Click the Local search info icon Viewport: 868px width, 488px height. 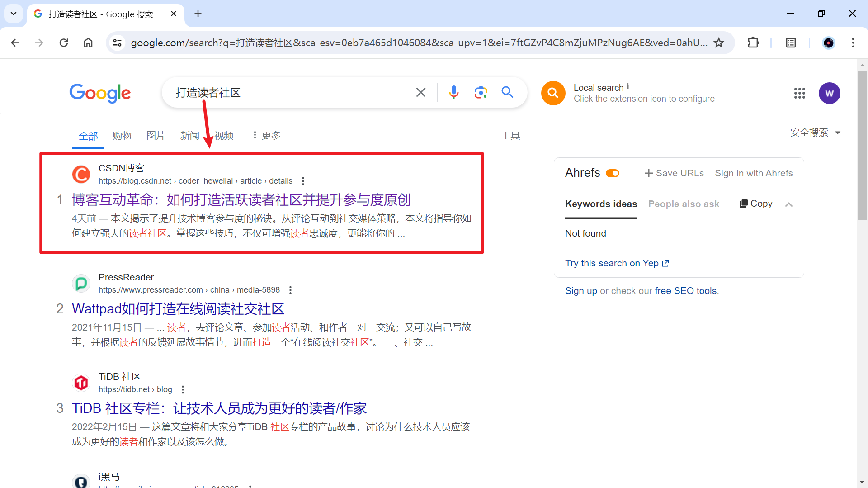[628, 86]
